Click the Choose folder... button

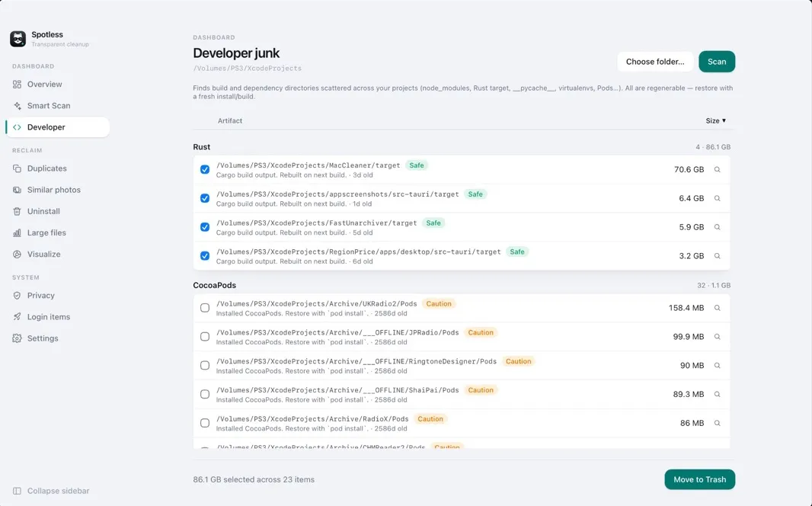[655, 62]
